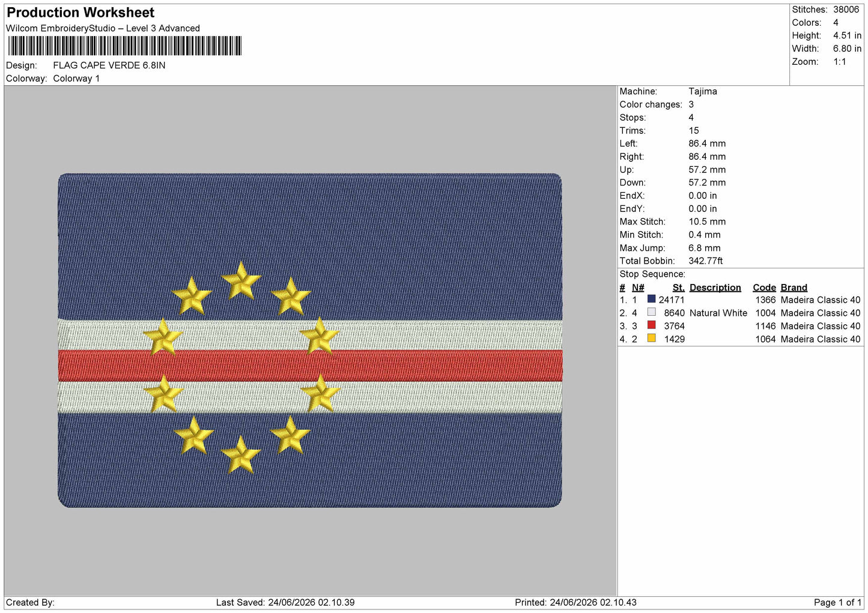868x613 pixels.
Task: Click the top center yellow star on flag
Action: 241,280
